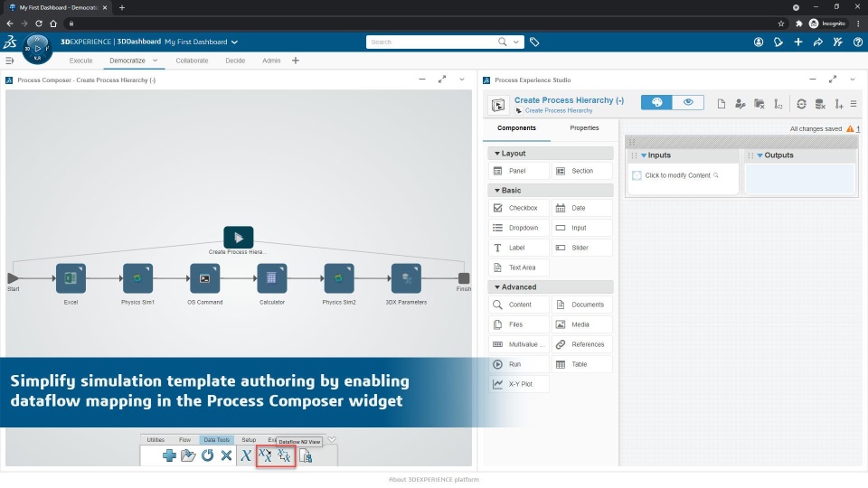Screen dimensions: 868x488
Task: Click the open folder import icon in Data Tools
Action: 188,455
